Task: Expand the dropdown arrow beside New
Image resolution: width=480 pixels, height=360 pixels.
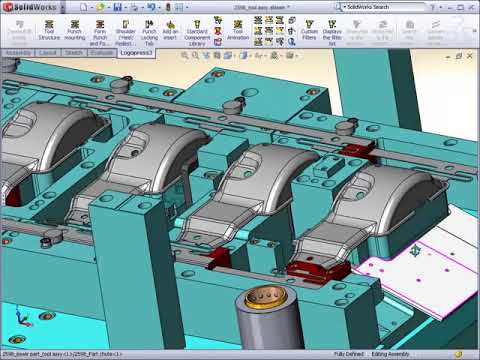Action: click(x=91, y=7)
